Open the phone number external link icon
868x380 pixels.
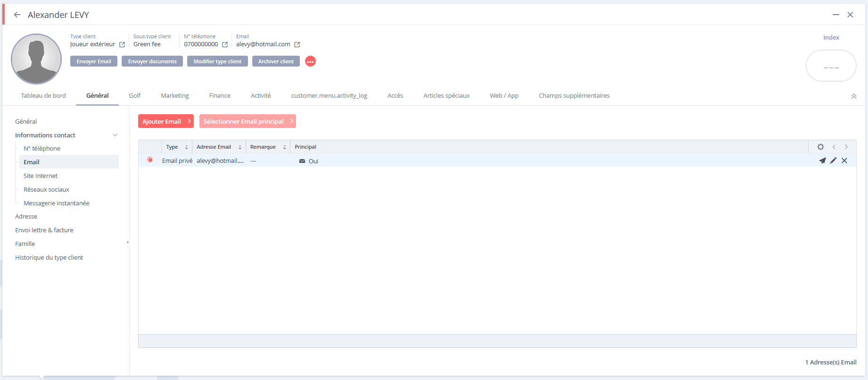point(225,44)
